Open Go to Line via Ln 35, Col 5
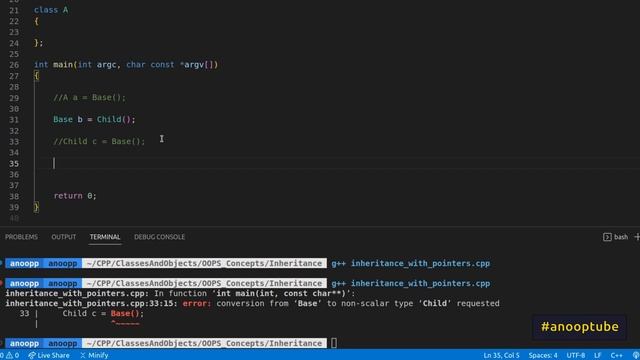Image resolution: width=640 pixels, height=360 pixels. (501, 355)
